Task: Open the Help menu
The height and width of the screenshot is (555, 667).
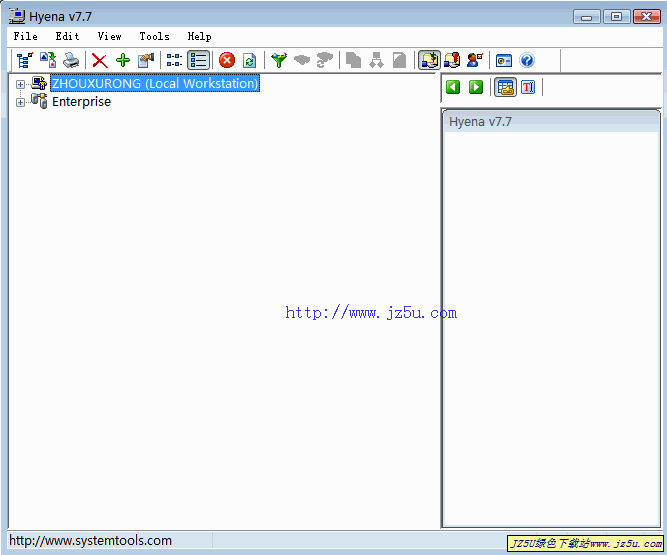Action: 200,37
